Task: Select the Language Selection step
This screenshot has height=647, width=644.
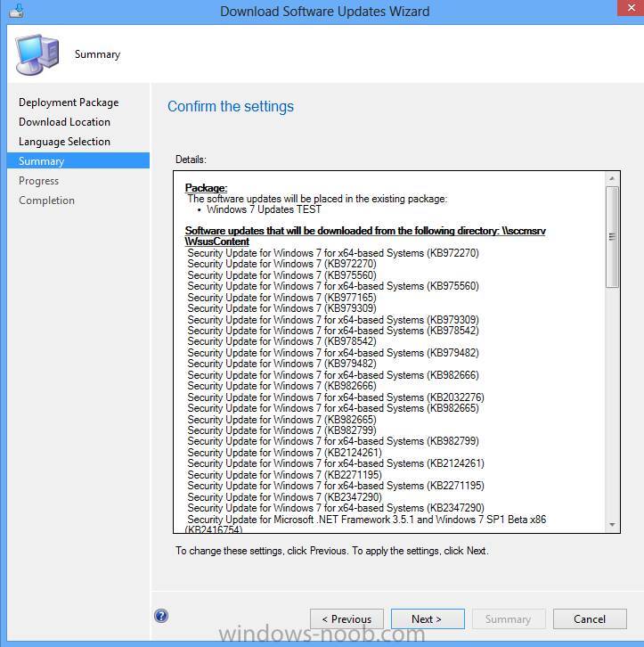Action: (65, 142)
